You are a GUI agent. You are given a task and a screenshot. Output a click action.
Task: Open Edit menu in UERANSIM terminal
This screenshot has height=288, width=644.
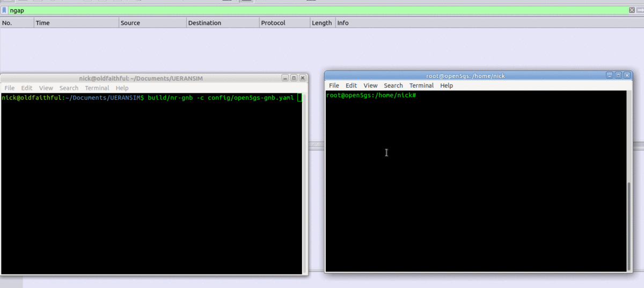pos(27,88)
